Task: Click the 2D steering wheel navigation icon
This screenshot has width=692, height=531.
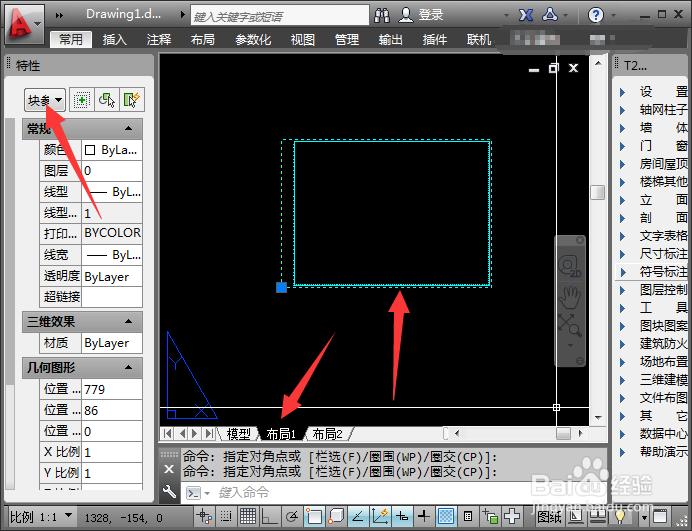Action: tap(570, 267)
